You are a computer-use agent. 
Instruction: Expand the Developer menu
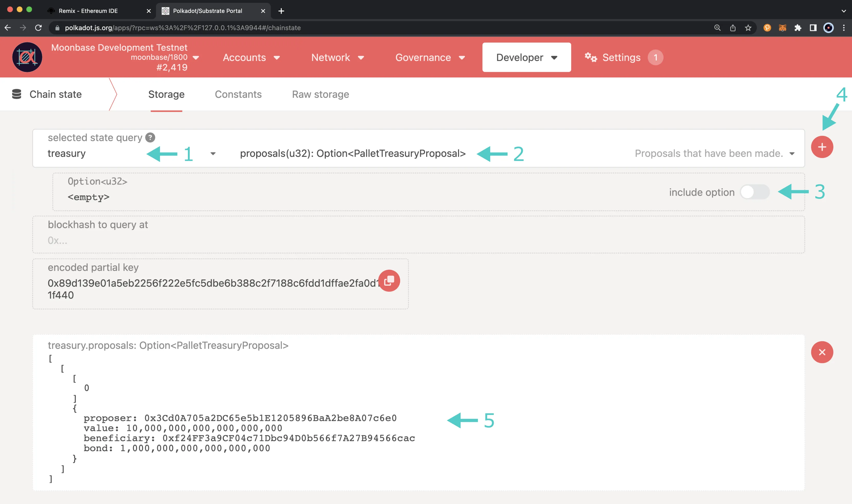[x=526, y=57]
